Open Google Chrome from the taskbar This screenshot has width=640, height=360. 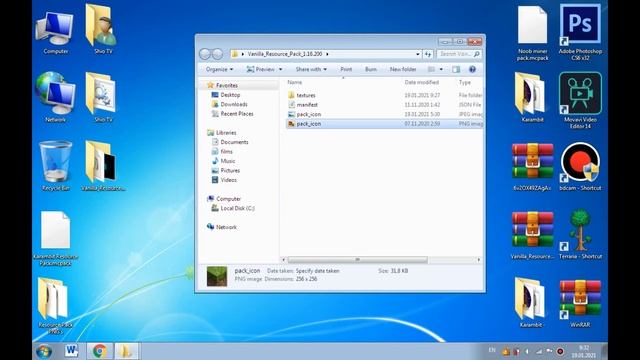[99, 351]
